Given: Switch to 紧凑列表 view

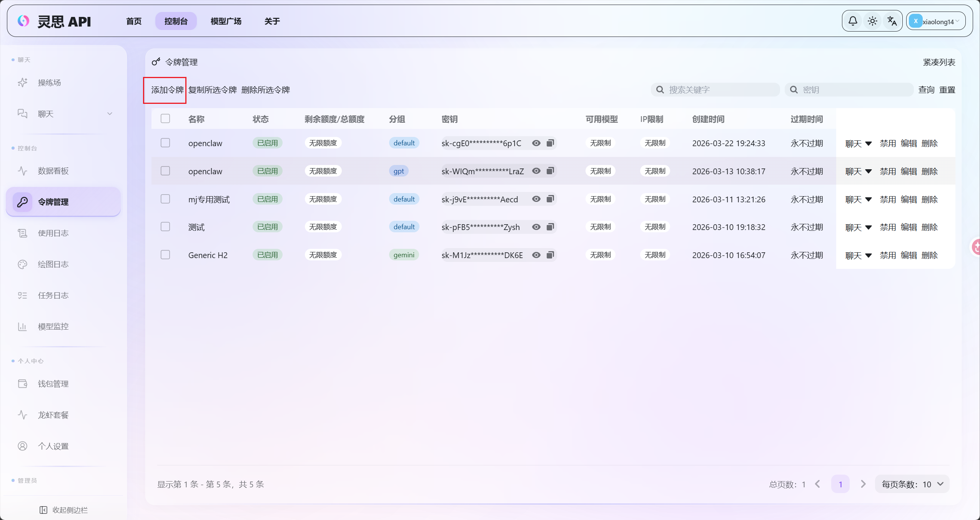Looking at the screenshot, I should tap(939, 62).
